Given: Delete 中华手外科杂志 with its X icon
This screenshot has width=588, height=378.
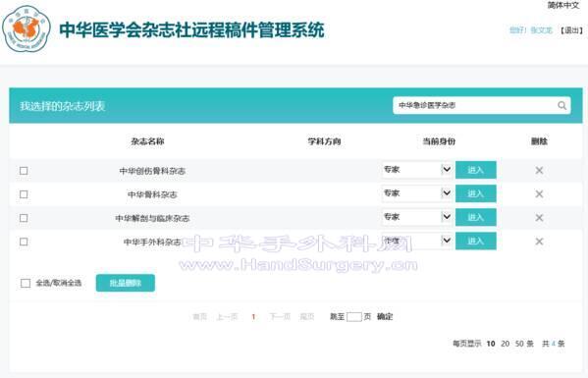Looking at the screenshot, I should (x=539, y=242).
